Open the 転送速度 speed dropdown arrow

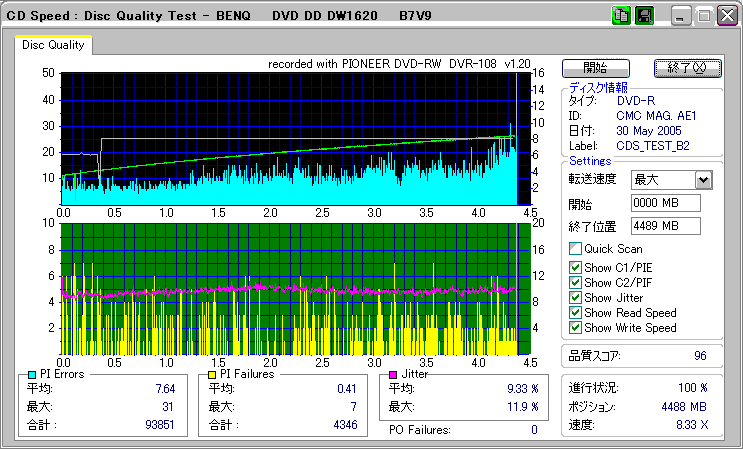(702, 180)
